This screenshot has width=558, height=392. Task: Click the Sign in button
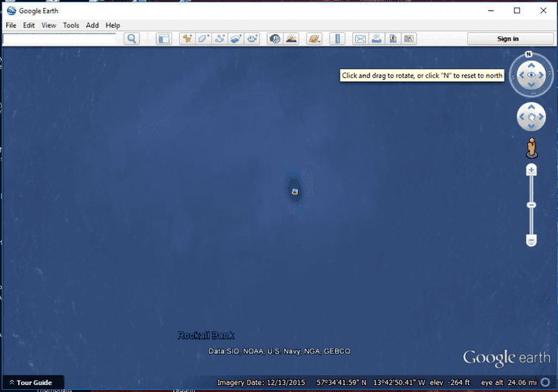point(511,38)
